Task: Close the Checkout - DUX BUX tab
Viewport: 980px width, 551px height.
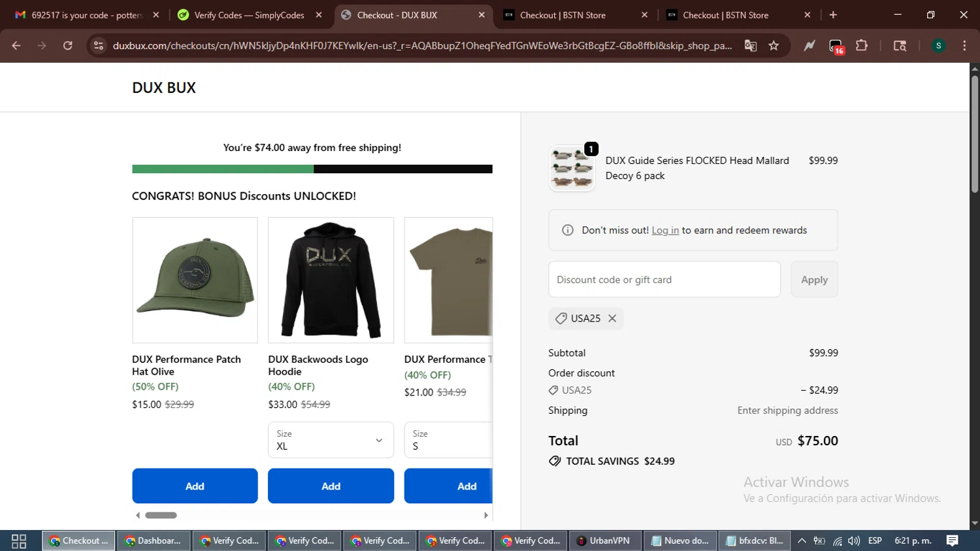Action: point(482,14)
